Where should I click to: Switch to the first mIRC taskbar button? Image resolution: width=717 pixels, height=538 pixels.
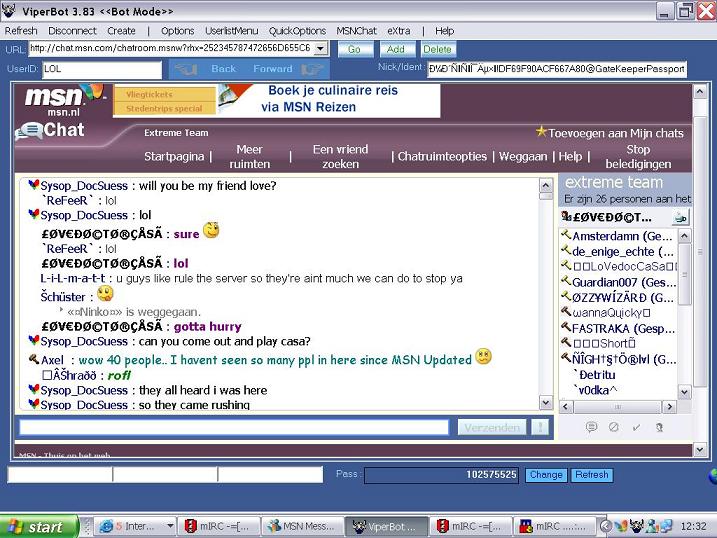[218, 527]
